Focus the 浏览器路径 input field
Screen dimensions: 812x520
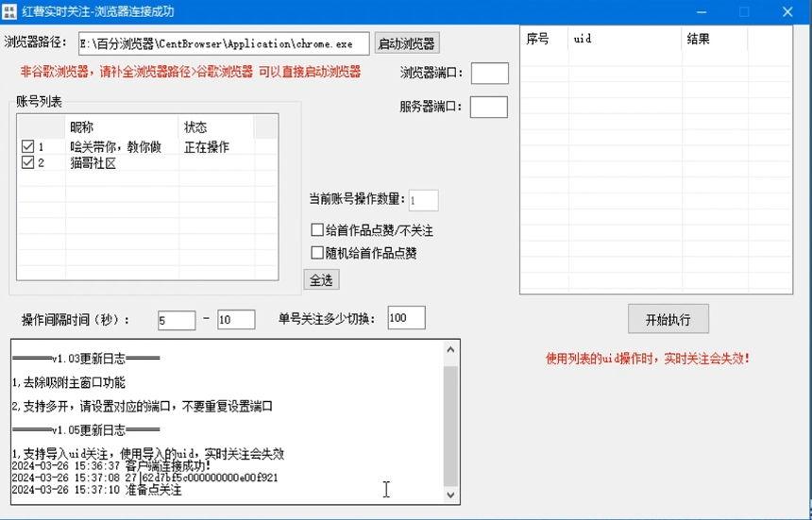223,43
